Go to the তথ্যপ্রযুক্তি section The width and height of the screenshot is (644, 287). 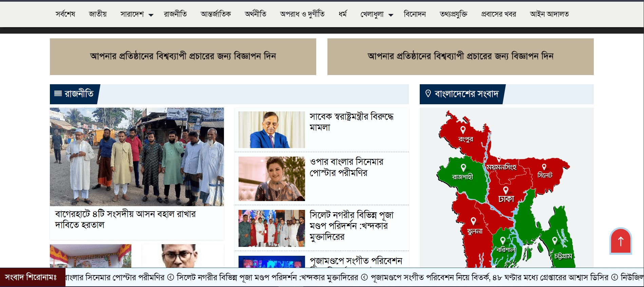(x=453, y=14)
